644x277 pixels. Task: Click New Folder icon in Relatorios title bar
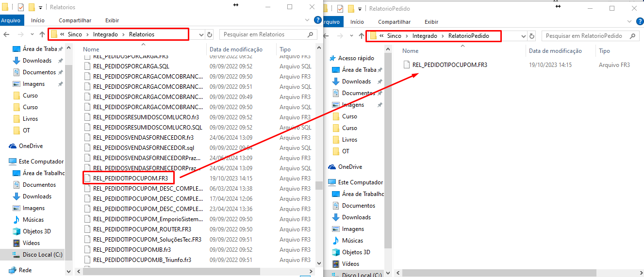[x=32, y=7]
